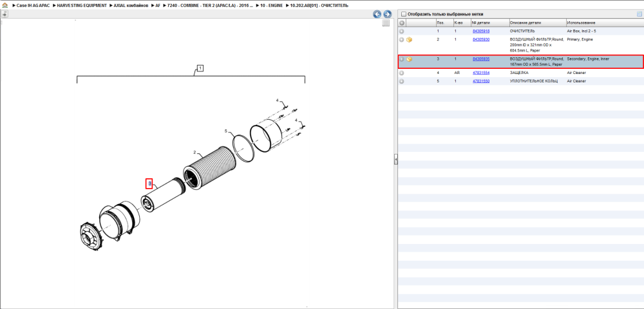Select the 'Primary, Engine' usage cell

tap(580, 39)
